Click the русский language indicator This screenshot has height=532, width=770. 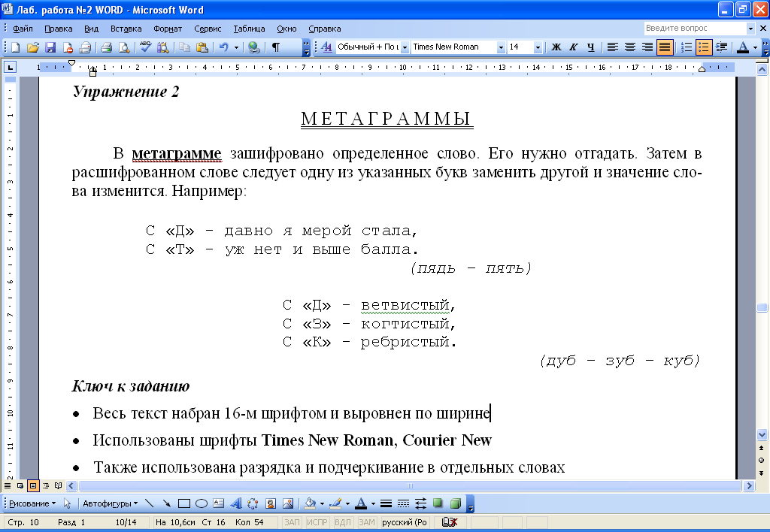(x=405, y=522)
